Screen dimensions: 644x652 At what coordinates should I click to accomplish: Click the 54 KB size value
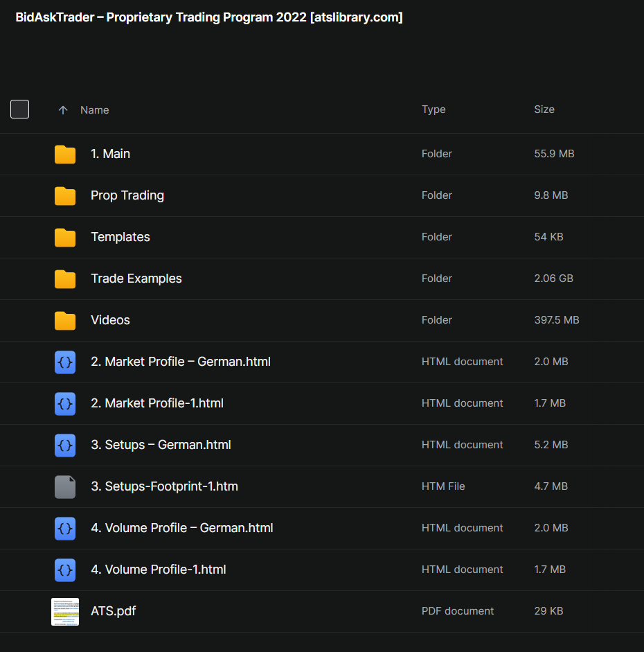548,237
